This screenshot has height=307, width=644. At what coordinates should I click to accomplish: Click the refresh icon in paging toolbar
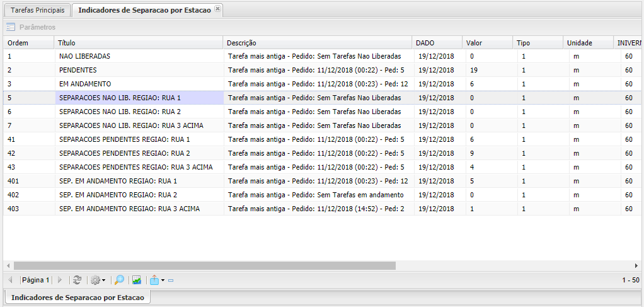pyautogui.click(x=77, y=280)
